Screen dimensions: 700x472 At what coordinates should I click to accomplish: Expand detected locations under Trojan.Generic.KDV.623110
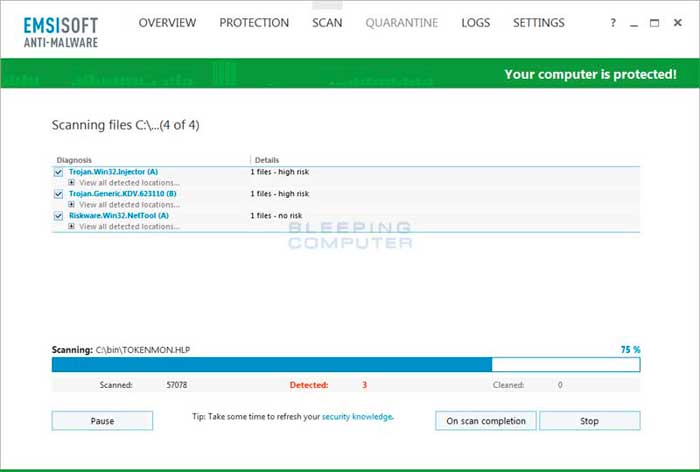tap(71, 205)
